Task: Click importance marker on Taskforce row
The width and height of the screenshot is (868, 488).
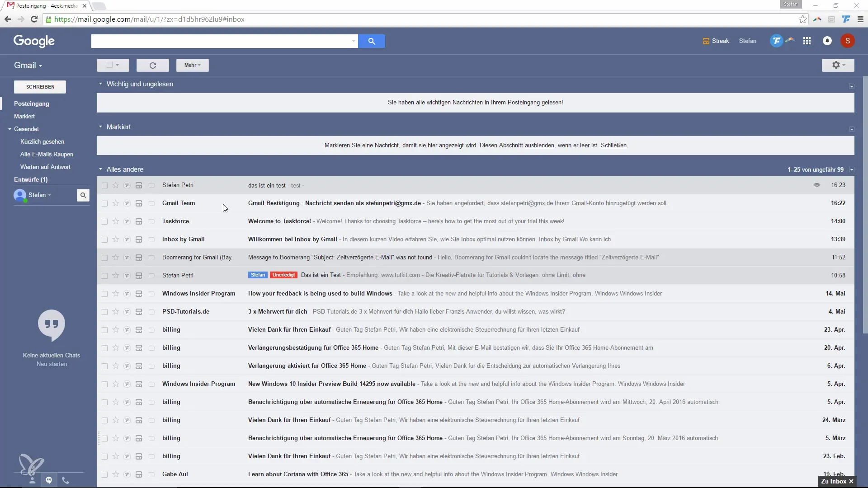Action: (152, 221)
